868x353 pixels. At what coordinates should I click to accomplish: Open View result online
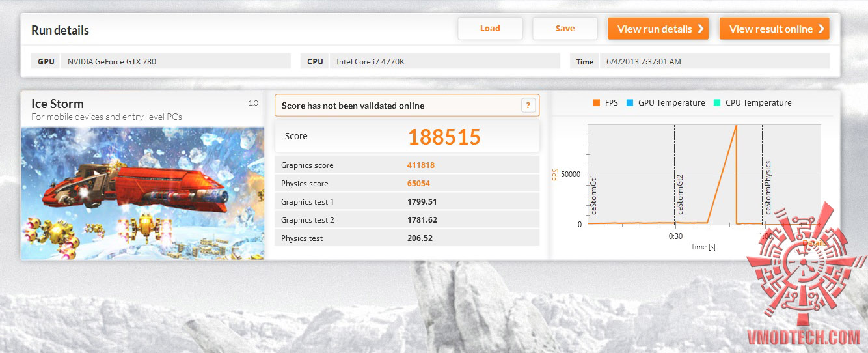click(x=774, y=29)
